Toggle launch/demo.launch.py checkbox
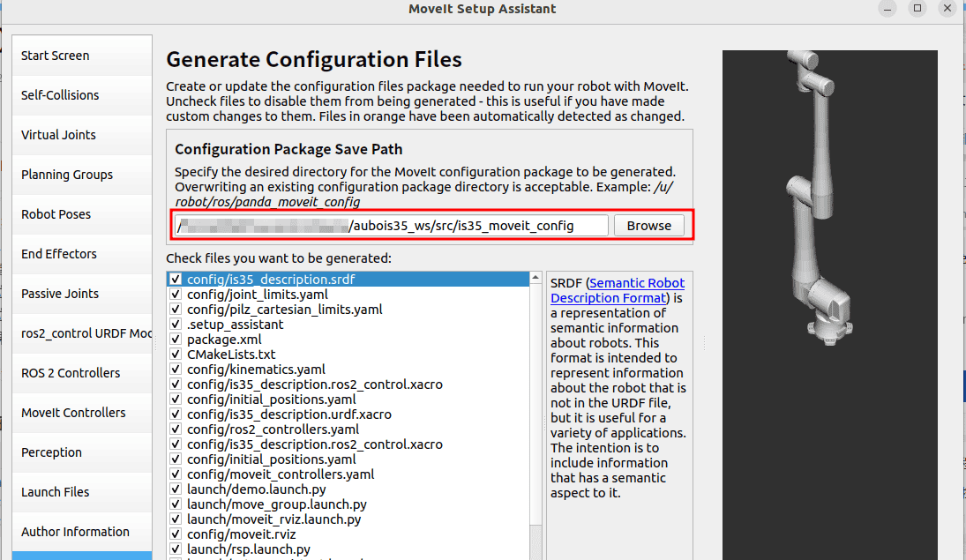Viewport: 966px width, 560px height. coord(176,489)
